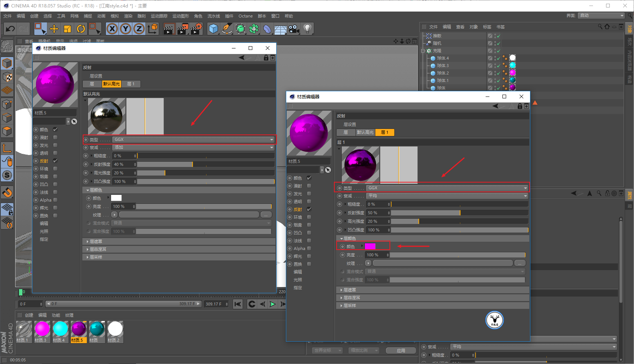Switch to 层 1 tab in front editor
Screen dimensions: 634x364
tap(385, 132)
